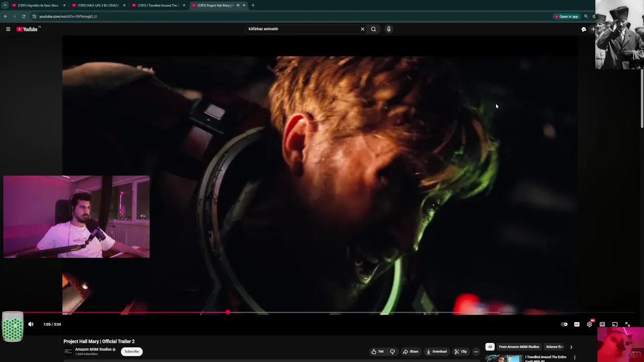Close the Hayrettin ile Kaos Show tab
Screen dimensions: 644x362
[x=65, y=6]
